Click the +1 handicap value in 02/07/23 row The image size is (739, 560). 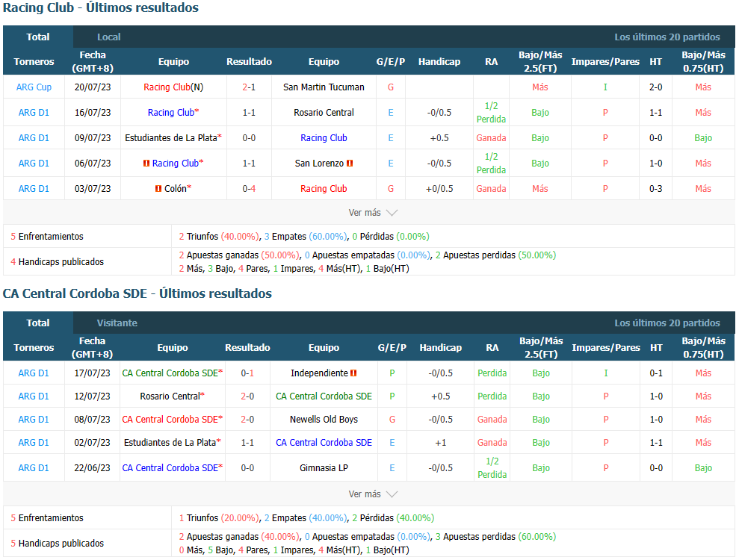point(441,443)
